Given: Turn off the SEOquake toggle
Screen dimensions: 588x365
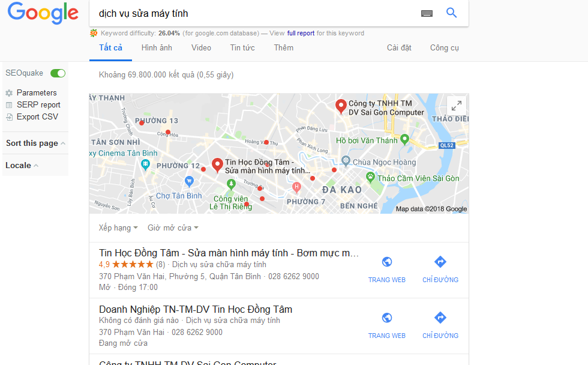Looking at the screenshot, I should 58,73.
